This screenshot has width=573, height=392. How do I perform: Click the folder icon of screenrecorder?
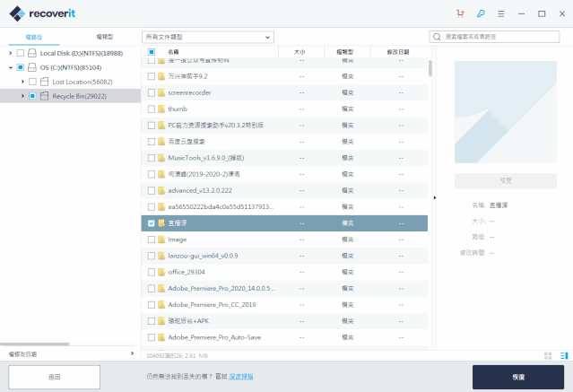click(161, 92)
